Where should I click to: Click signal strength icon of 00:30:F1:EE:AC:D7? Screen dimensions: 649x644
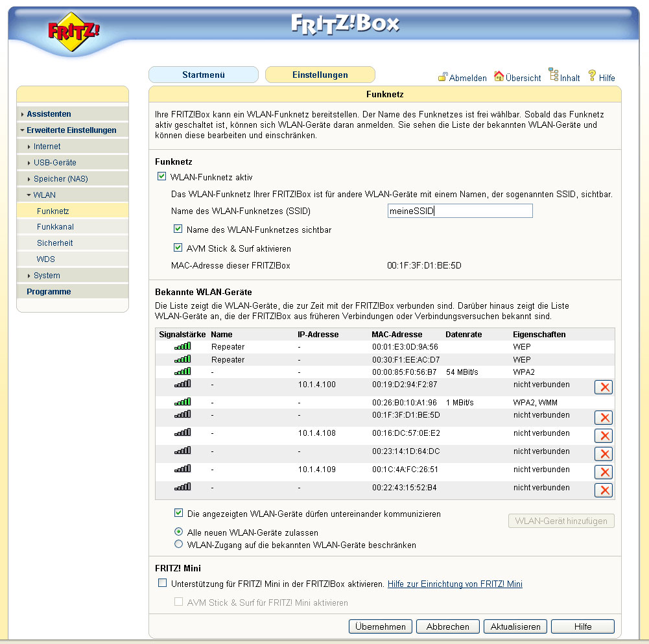[x=183, y=359]
